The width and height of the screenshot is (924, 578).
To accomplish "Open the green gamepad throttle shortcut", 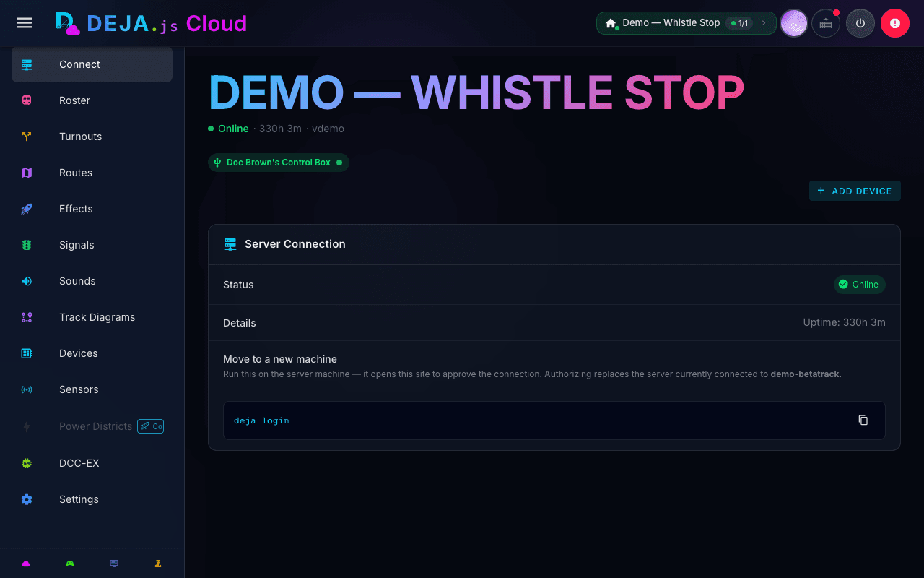I will tap(70, 564).
